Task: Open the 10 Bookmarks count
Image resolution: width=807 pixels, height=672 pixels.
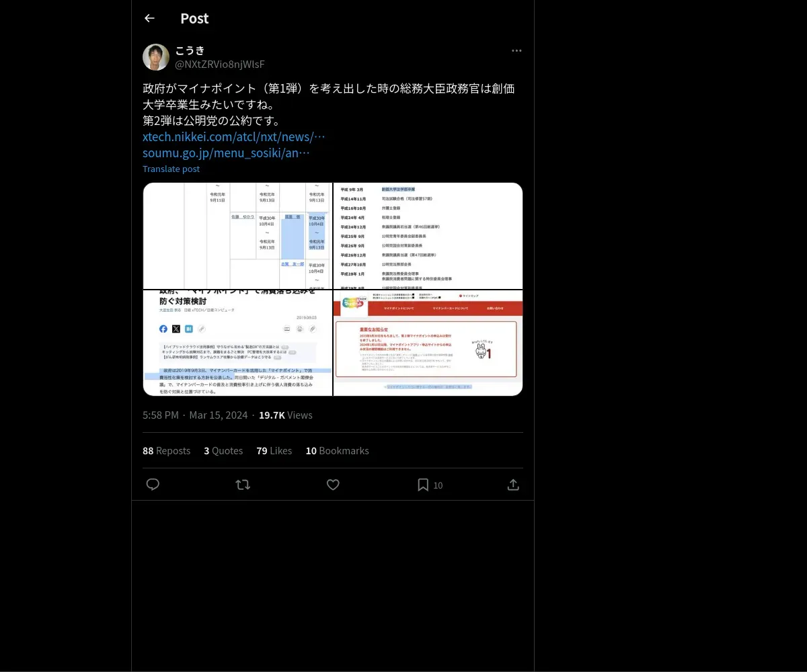Action: [x=337, y=451]
